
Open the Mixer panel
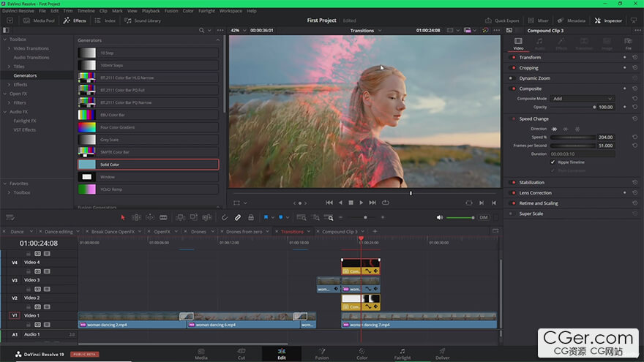(x=538, y=20)
